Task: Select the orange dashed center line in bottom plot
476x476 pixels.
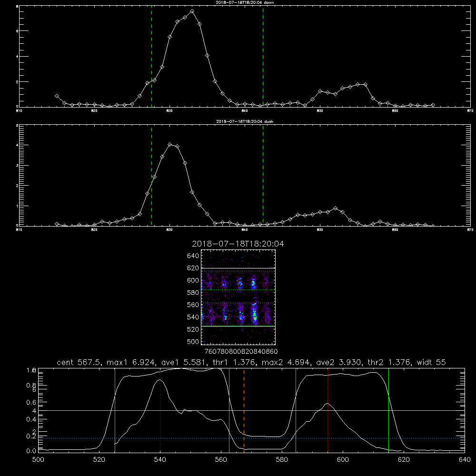Action: [x=244, y=410]
